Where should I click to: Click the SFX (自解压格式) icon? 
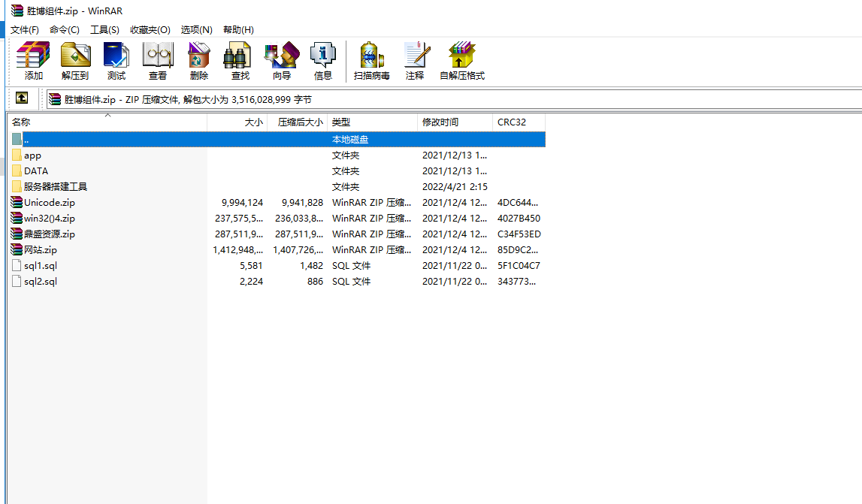point(462,60)
